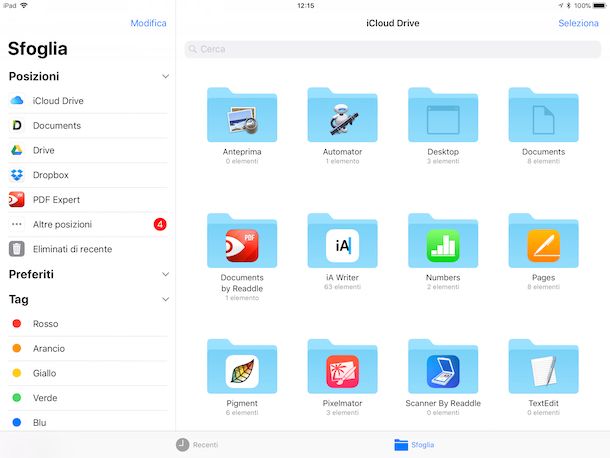Select Drive label in Posizioni list
The height and width of the screenshot is (458, 610).
click(x=44, y=150)
